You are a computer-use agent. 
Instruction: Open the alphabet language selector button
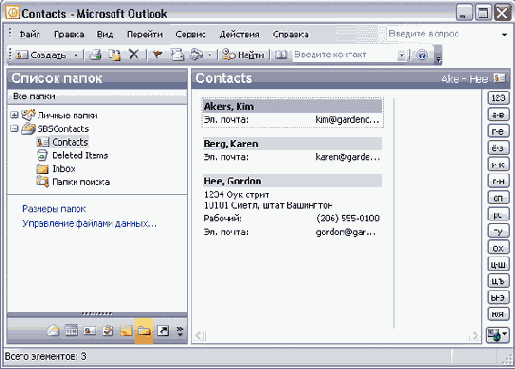(x=498, y=334)
